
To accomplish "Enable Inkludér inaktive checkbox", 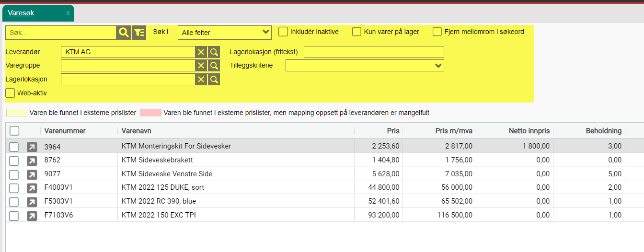I will [x=283, y=32].
